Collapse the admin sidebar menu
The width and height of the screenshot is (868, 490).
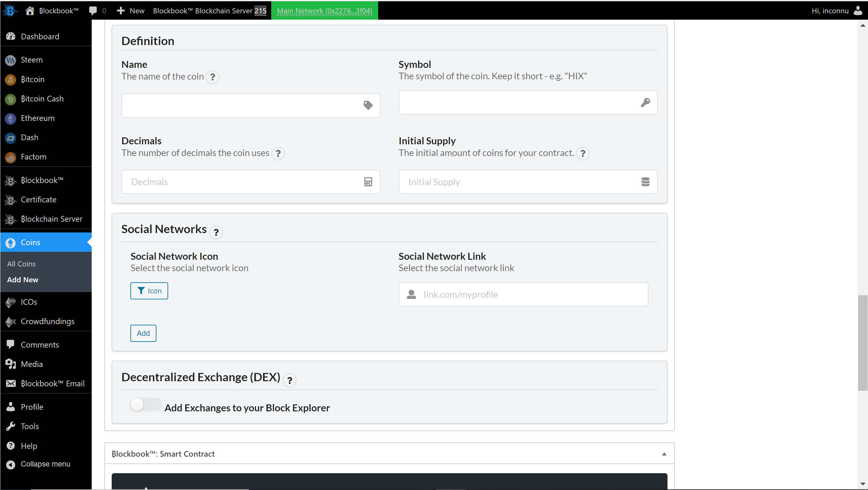(x=46, y=464)
